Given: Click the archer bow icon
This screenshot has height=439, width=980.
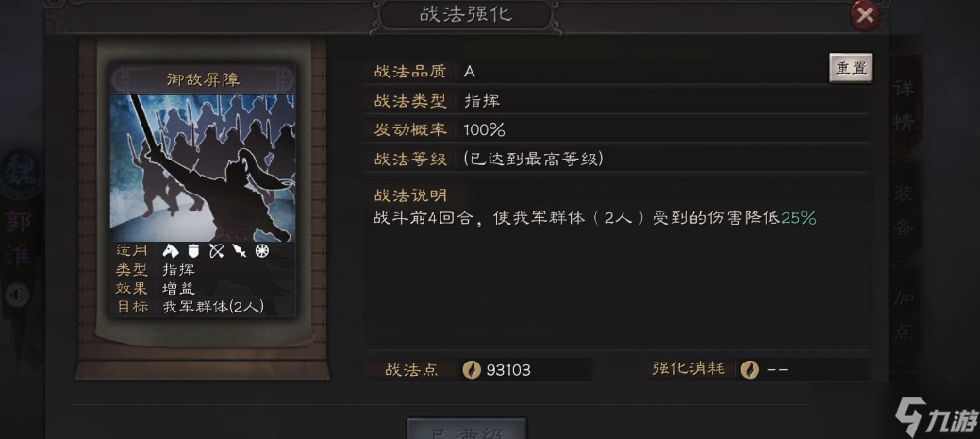Looking at the screenshot, I should click(216, 251).
